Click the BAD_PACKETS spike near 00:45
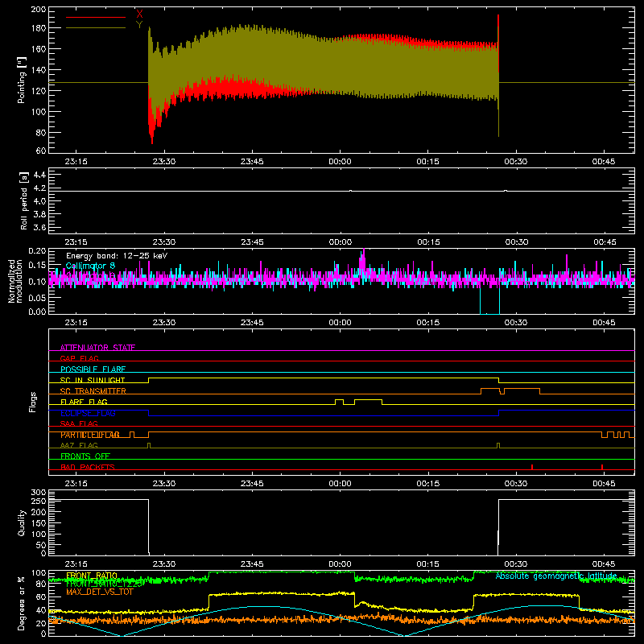Screen dimensions: 644x644 click(602, 467)
